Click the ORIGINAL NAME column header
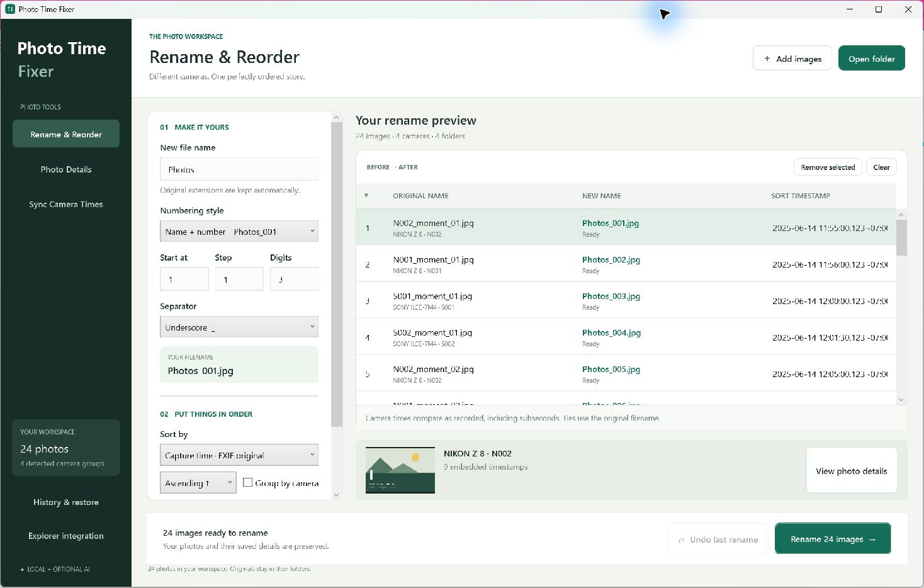924x588 pixels. pyautogui.click(x=420, y=196)
